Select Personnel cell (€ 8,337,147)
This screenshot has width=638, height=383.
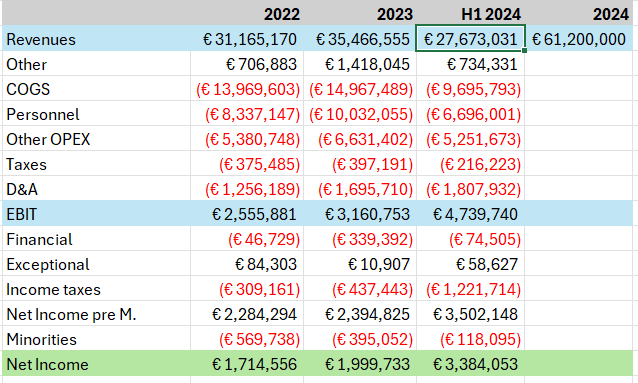coord(247,114)
